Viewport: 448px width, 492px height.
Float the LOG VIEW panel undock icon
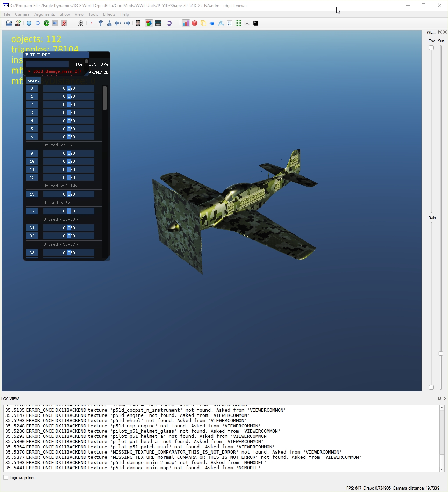(x=440, y=399)
